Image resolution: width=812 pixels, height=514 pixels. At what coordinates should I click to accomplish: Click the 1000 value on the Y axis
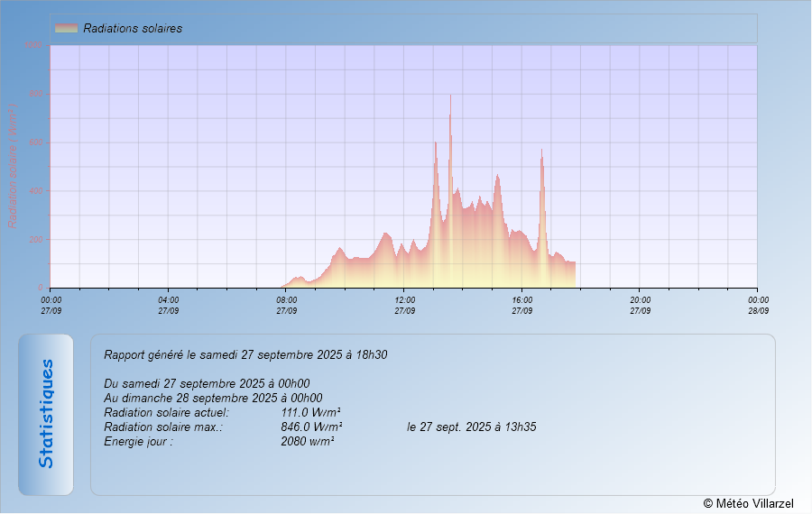[x=32, y=45]
